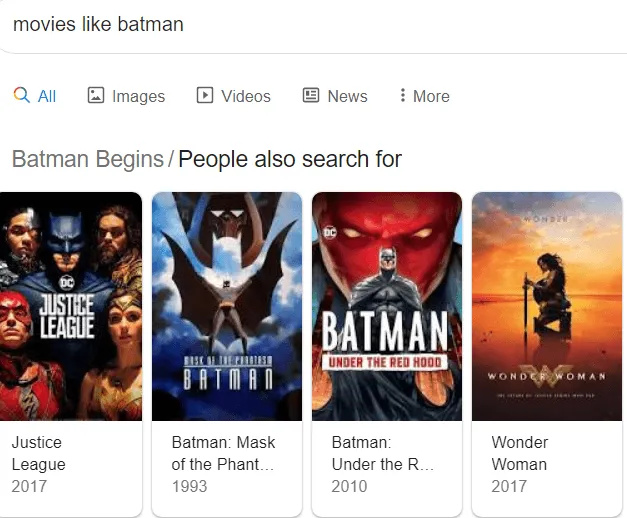Click the Justice League 2017 title text
This screenshot has width=627, height=518.
(x=38, y=453)
